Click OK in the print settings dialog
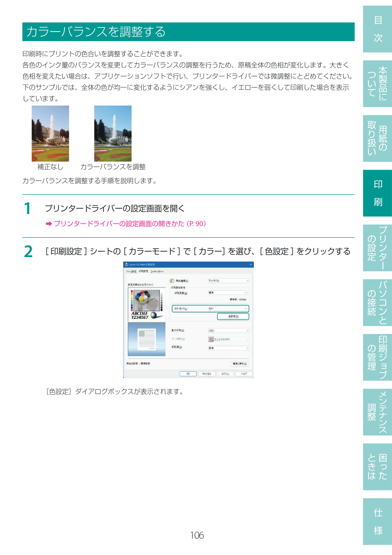The width and height of the screenshot is (392, 555). point(188,374)
